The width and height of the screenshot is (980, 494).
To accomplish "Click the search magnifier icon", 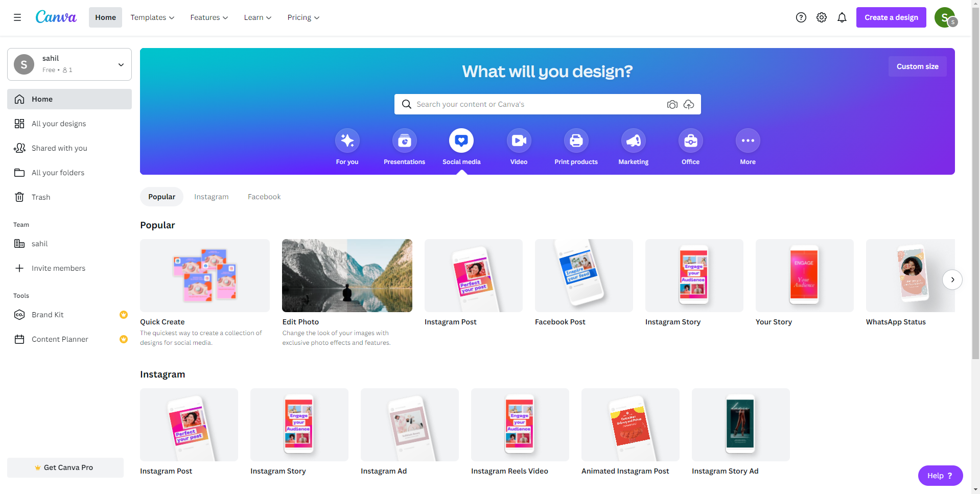I will [x=407, y=104].
